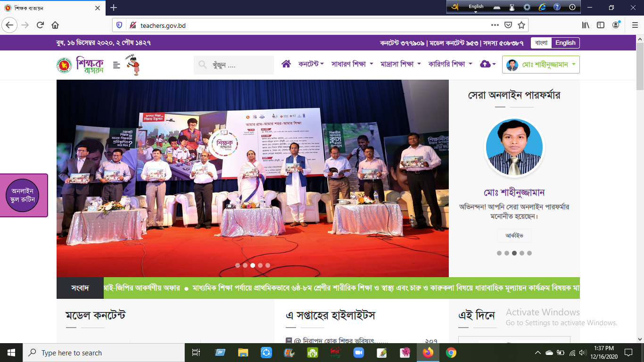Show the Firefox sidebar
Viewport: 644px width, 362px height.
coord(601,25)
